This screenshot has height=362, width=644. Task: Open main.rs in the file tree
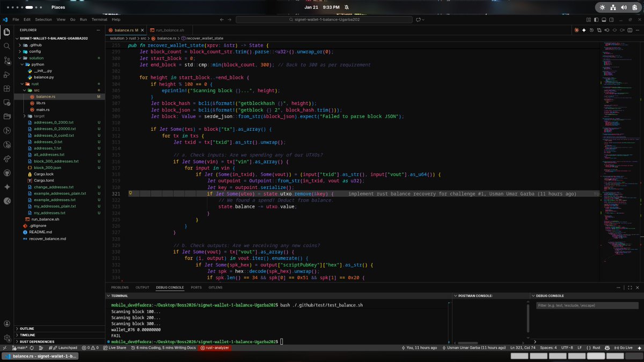pyautogui.click(x=43, y=109)
